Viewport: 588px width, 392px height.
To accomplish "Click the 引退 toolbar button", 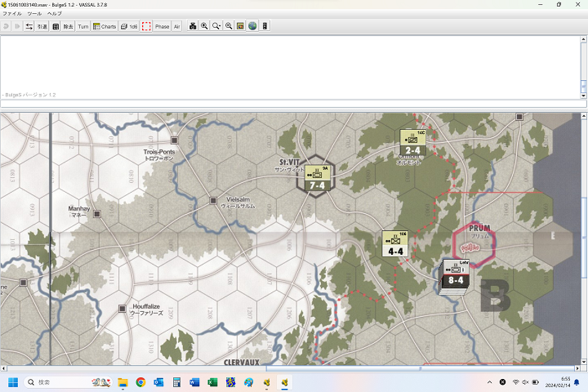I will 42,26.
